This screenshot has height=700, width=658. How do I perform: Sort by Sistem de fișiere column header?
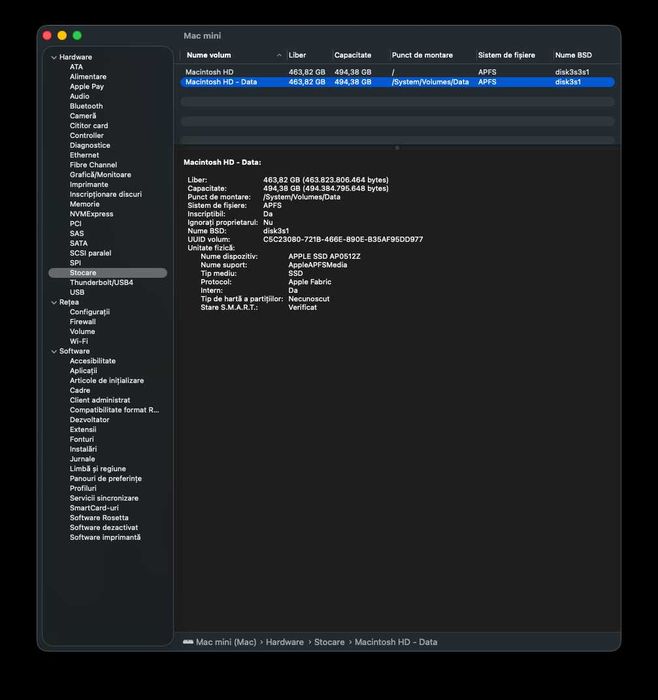(x=506, y=55)
